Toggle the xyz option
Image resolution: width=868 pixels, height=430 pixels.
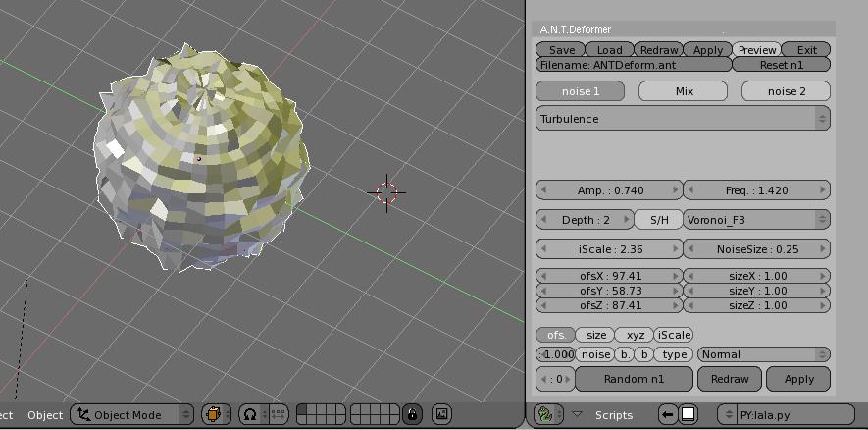tap(635, 335)
